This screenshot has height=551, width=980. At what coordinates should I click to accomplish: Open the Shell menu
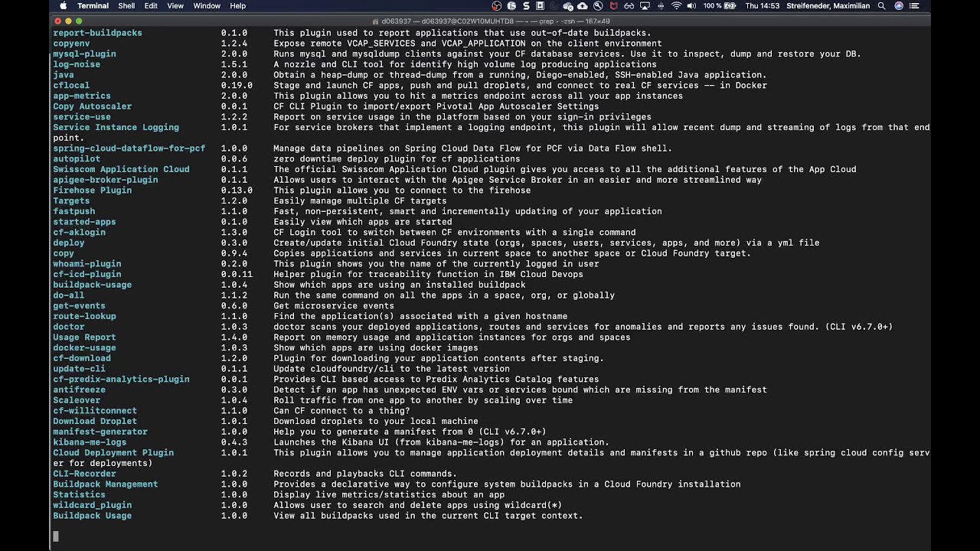coord(126,5)
